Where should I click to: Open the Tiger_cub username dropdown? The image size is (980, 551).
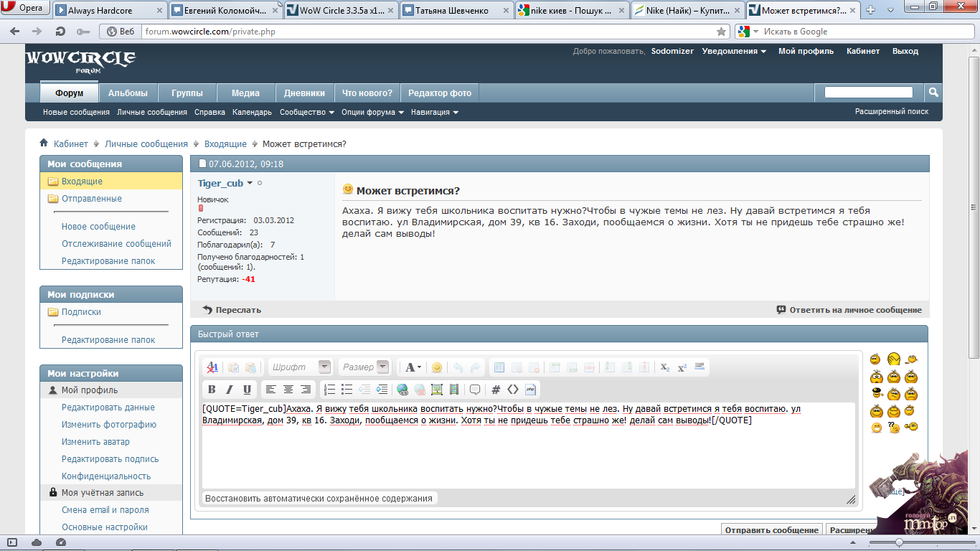pyautogui.click(x=250, y=183)
